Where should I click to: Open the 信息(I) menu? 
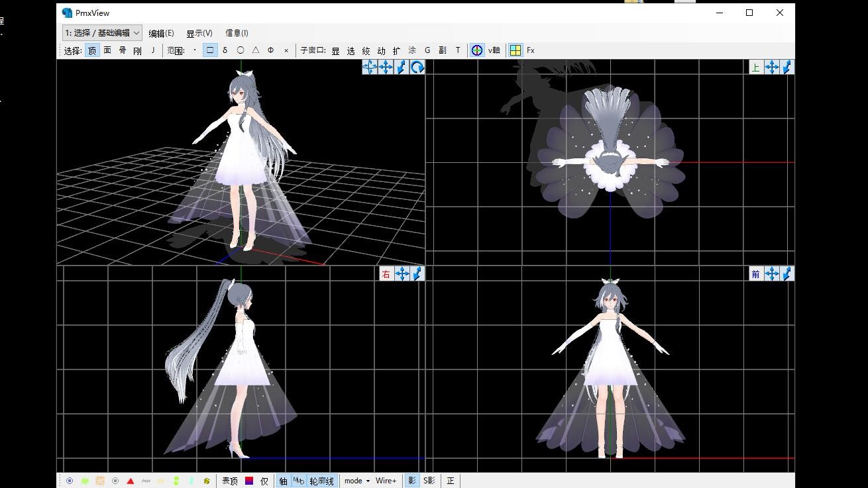(237, 33)
